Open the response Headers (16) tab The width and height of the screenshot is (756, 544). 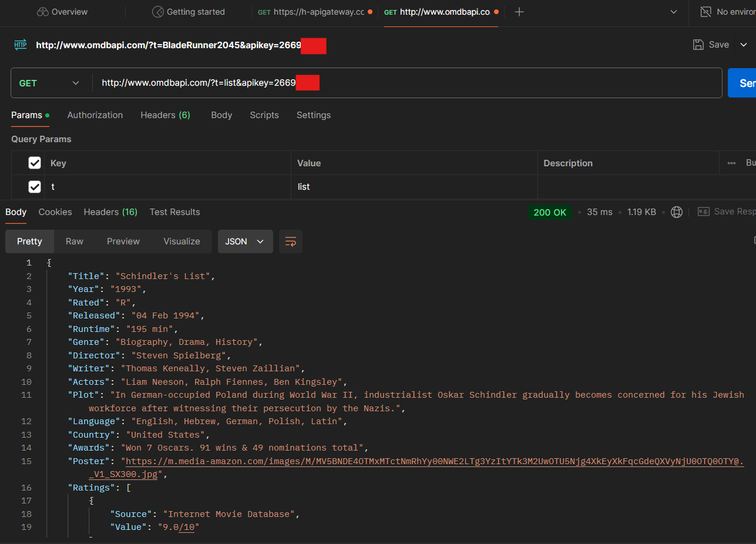pos(110,212)
